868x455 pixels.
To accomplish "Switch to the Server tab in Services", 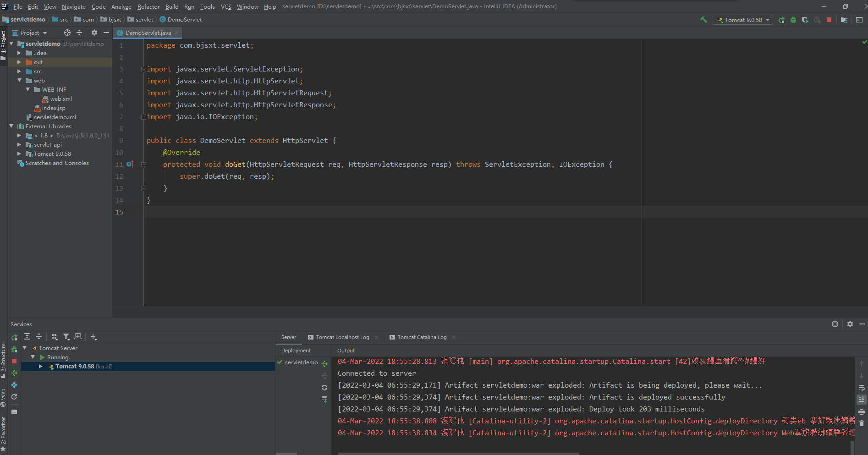I will point(289,337).
